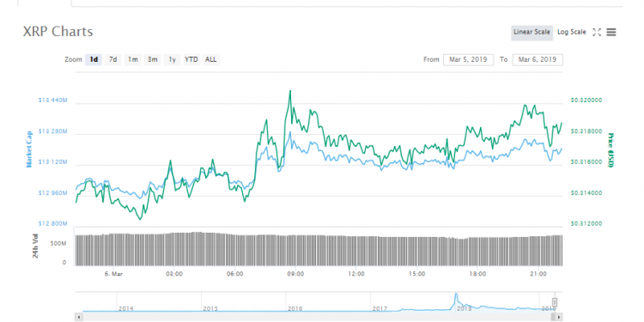Select the 3m zoom range
The height and width of the screenshot is (322, 644).
click(x=152, y=59)
